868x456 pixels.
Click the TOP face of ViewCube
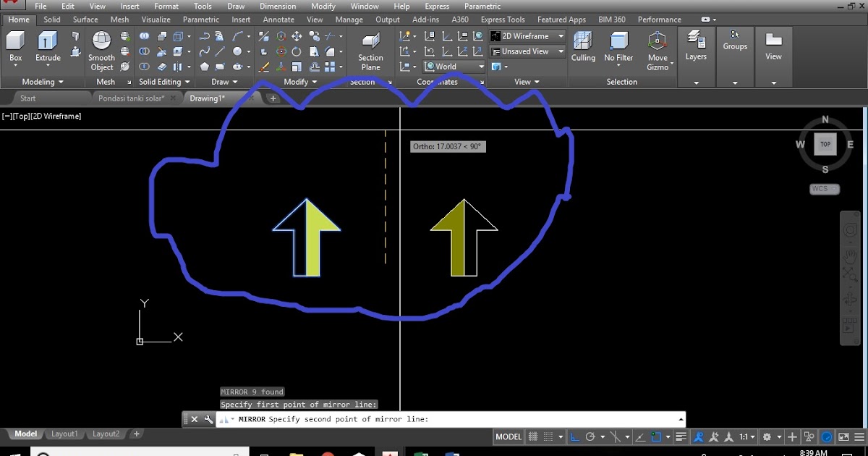point(825,144)
